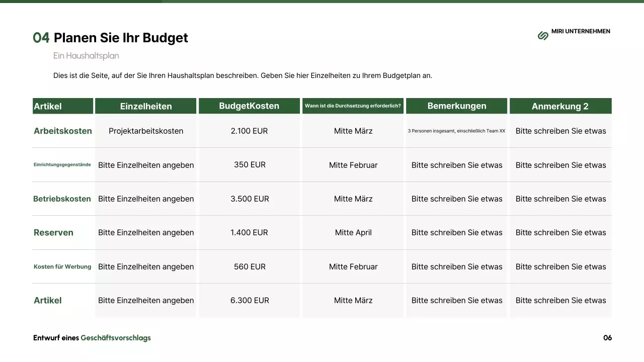Screen dimensions: 644x362
Task: Select the 'BudgetKosten' column header
Action: click(x=249, y=106)
